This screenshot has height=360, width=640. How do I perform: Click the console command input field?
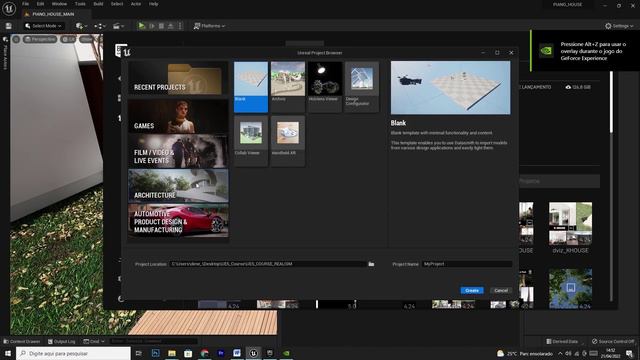click(153, 341)
